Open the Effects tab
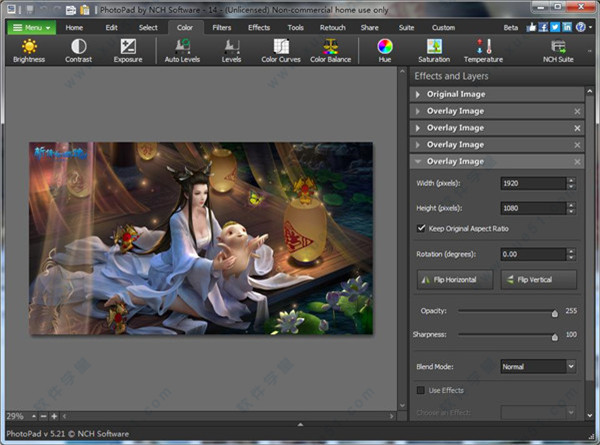Screen dimensions: 600x445 coord(259,28)
